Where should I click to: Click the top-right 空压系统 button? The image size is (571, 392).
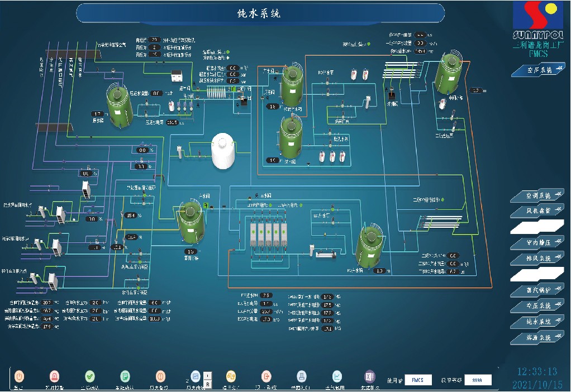coord(537,70)
